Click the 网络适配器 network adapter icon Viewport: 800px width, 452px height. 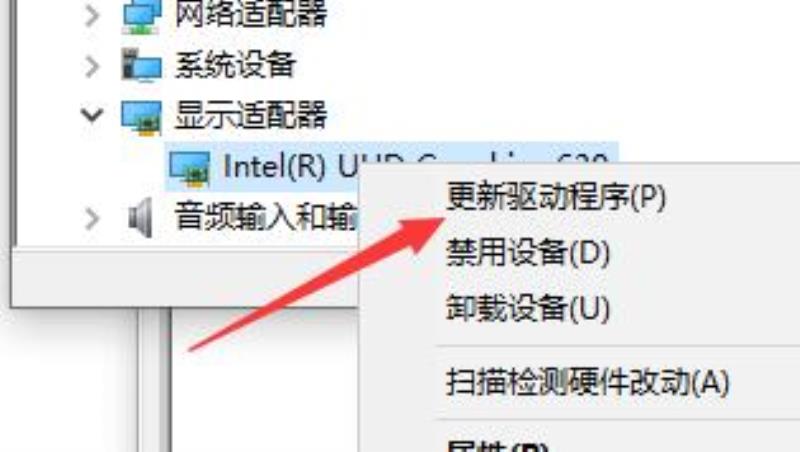click(x=141, y=15)
